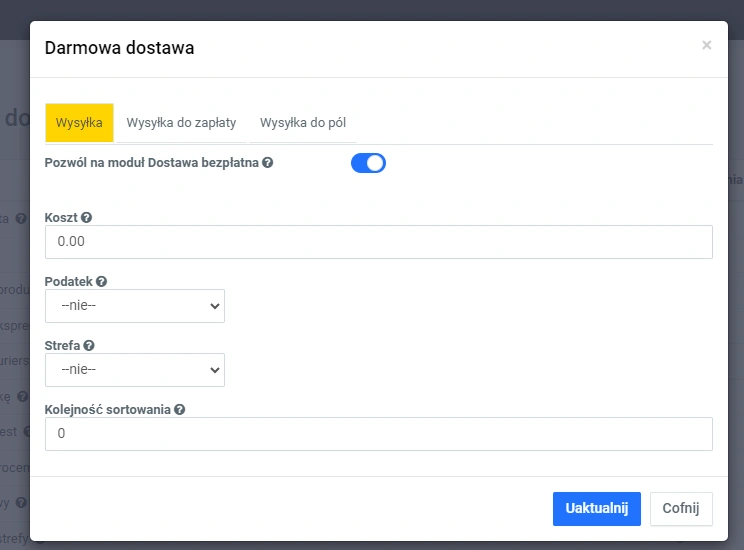The image size is (744, 550).
Task: Close the Darmowa dostawa dialog with X
Action: [x=706, y=45]
